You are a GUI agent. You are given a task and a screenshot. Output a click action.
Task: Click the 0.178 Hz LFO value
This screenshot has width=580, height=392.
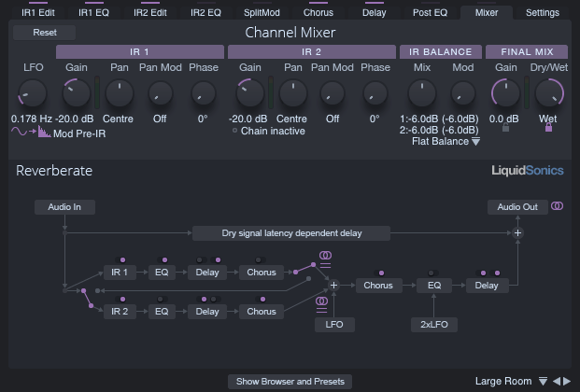(32, 119)
